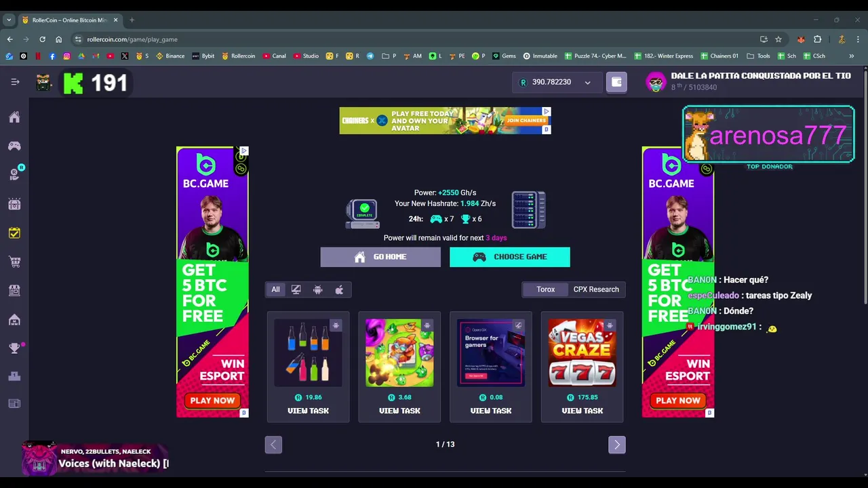Filter tasks by Android platform icon

(x=318, y=289)
